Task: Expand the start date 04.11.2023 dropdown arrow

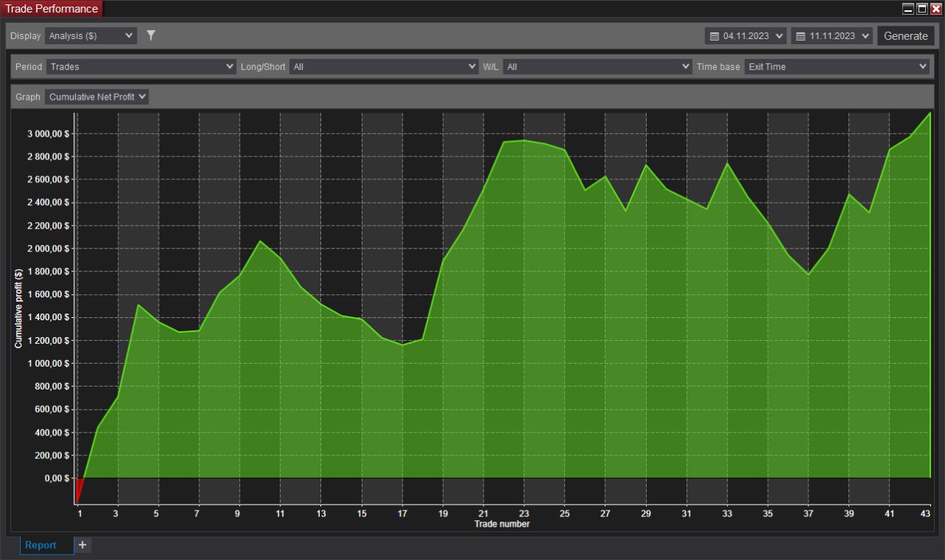Action: click(x=780, y=36)
